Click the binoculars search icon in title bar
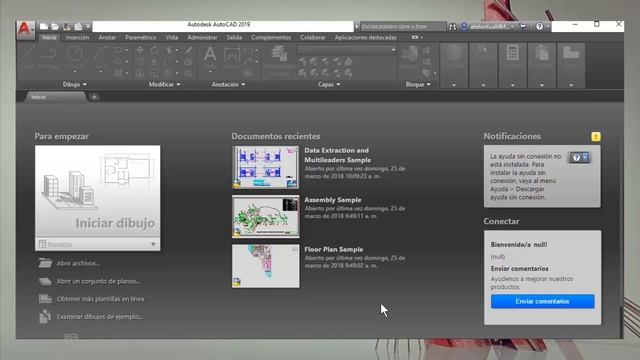 coord(452,27)
